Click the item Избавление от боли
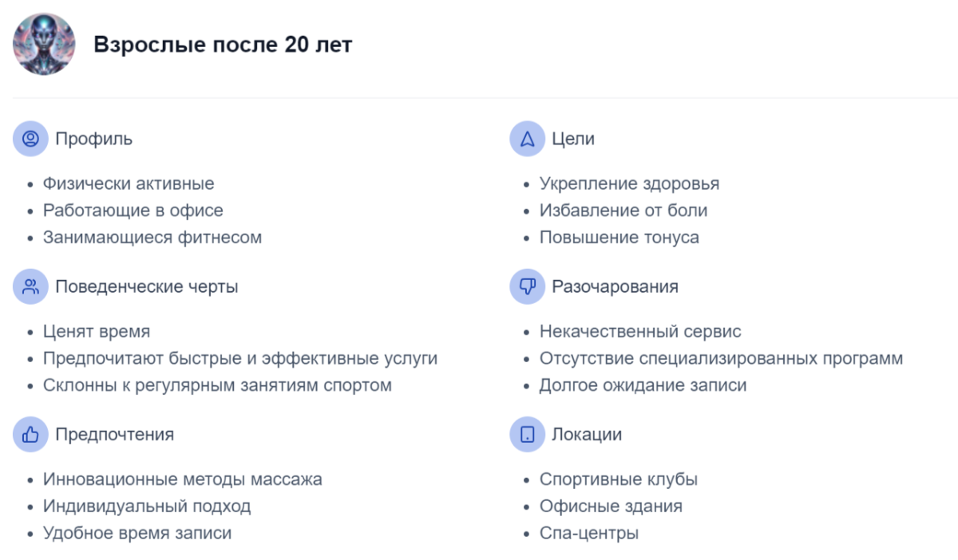This screenshot has width=958, height=560. click(x=623, y=211)
